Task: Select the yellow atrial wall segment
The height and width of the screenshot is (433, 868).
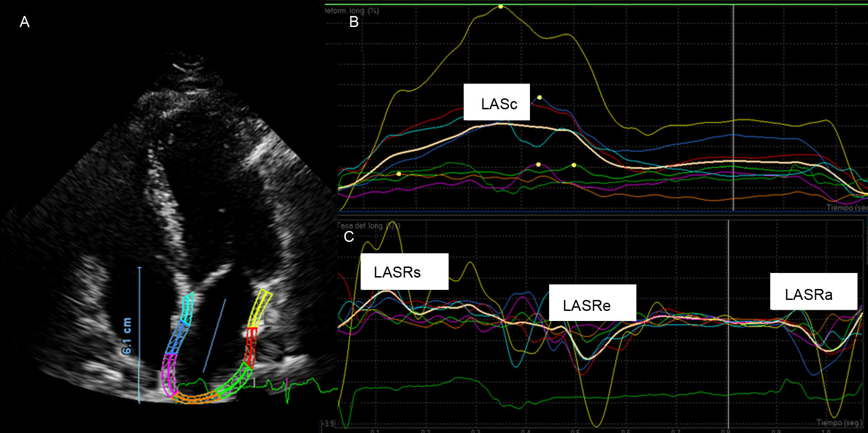Action: click(x=259, y=308)
